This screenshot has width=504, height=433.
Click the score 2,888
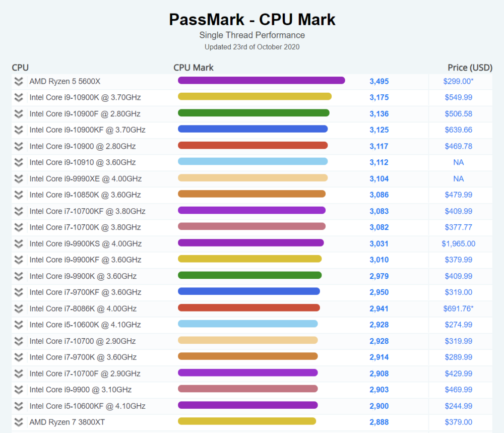click(379, 422)
